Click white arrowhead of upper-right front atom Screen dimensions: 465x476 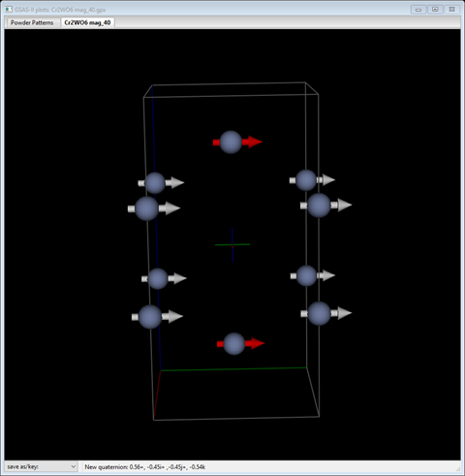pyautogui.click(x=345, y=205)
